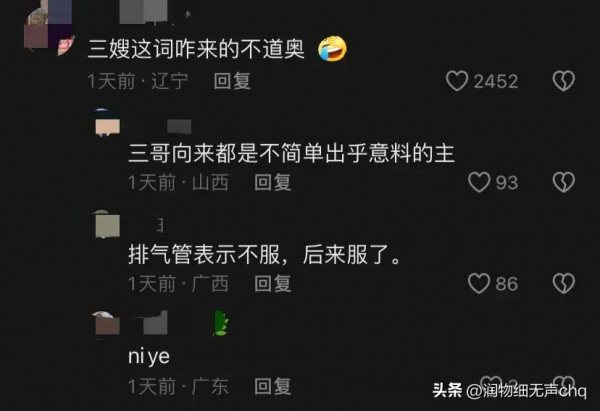Like the 'ni ye' comment

coord(491,384)
